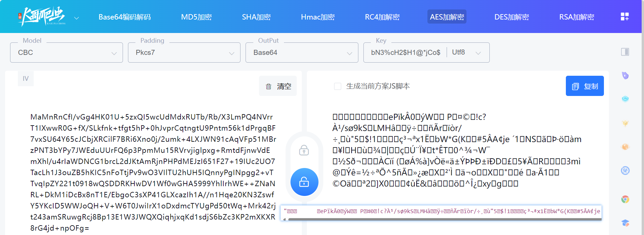This screenshot has height=235, width=644.
Task: Click the Chrome icon in sidebar
Action: point(625,199)
